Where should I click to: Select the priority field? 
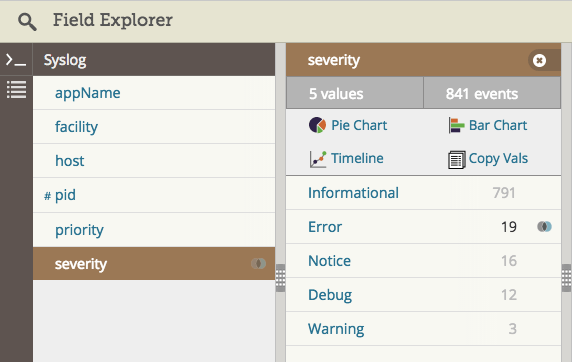[154, 230]
